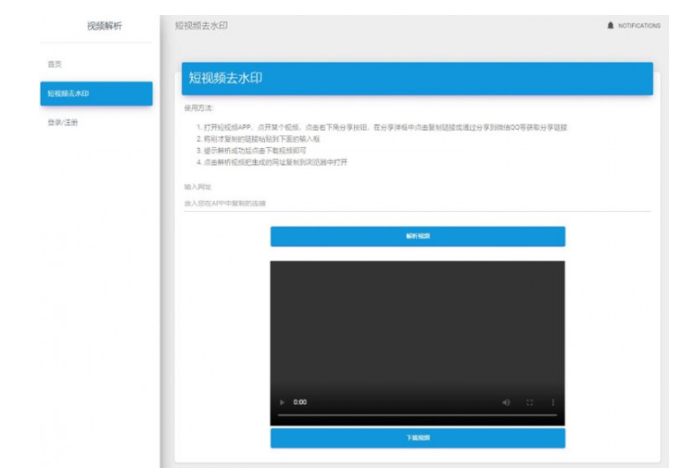Enter fullscreen mode on video player
677x474 pixels.
[x=530, y=402]
